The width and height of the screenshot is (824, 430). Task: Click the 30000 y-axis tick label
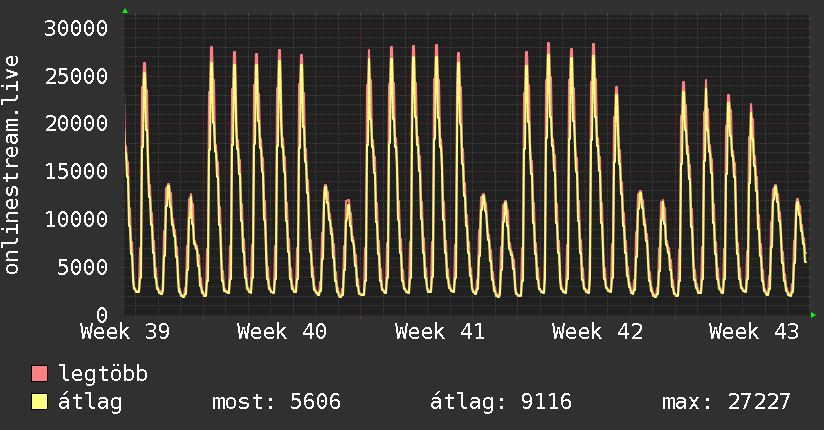(76, 28)
